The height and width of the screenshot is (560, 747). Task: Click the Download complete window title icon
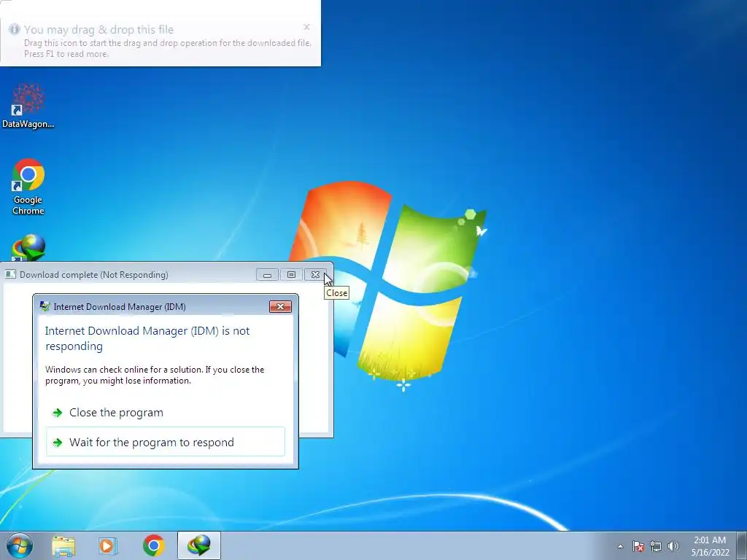click(x=10, y=274)
